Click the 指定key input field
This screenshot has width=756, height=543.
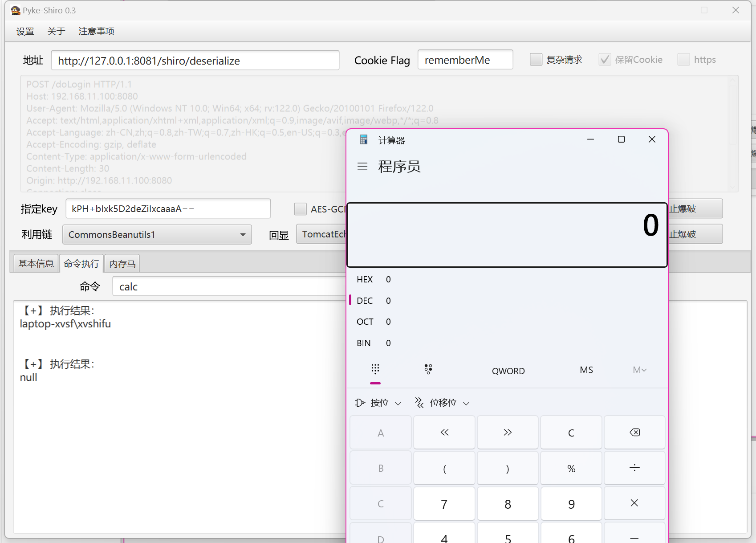pyautogui.click(x=168, y=208)
